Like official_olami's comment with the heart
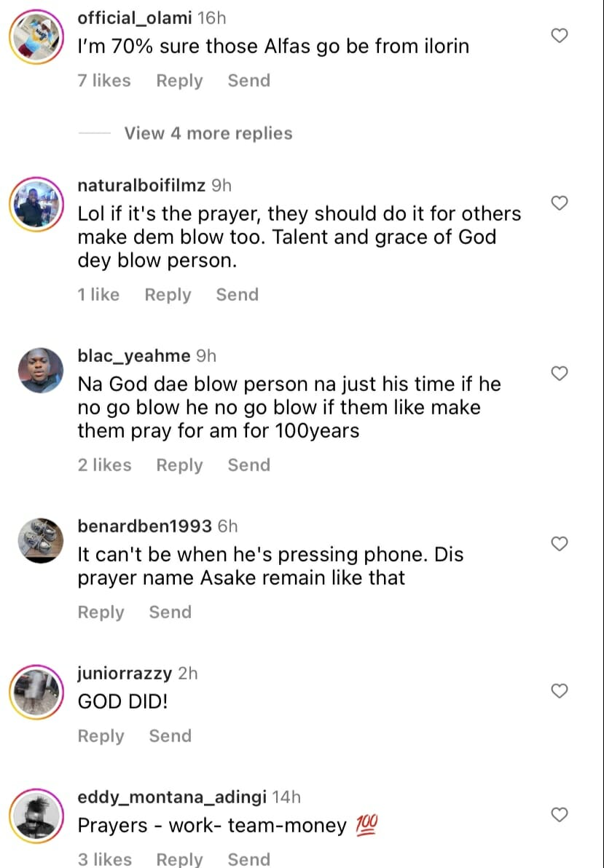Image resolution: width=604 pixels, height=868 pixels. (559, 35)
